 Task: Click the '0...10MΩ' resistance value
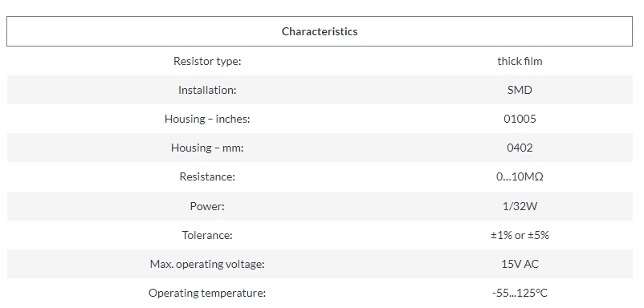520,176
